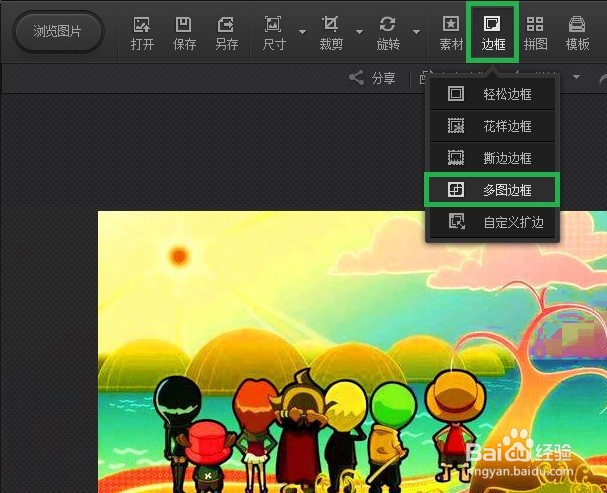Select the 尺寸 size tool
607x493 pixels.
coord(274,34)
